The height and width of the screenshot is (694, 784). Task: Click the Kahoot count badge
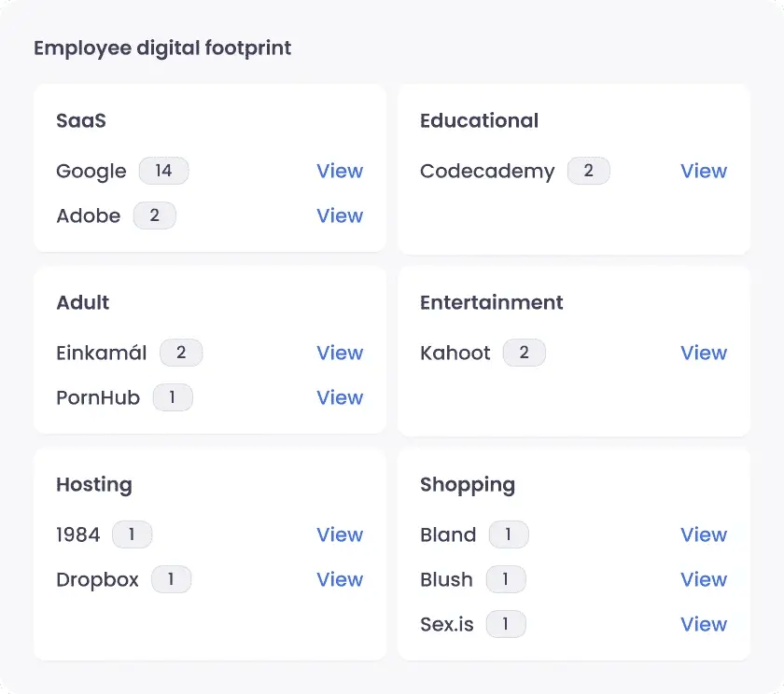(524, 353)
